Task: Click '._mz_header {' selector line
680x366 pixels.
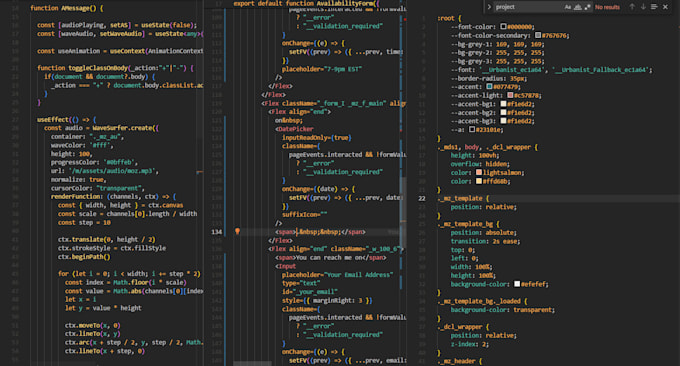Action: (459, 361)
